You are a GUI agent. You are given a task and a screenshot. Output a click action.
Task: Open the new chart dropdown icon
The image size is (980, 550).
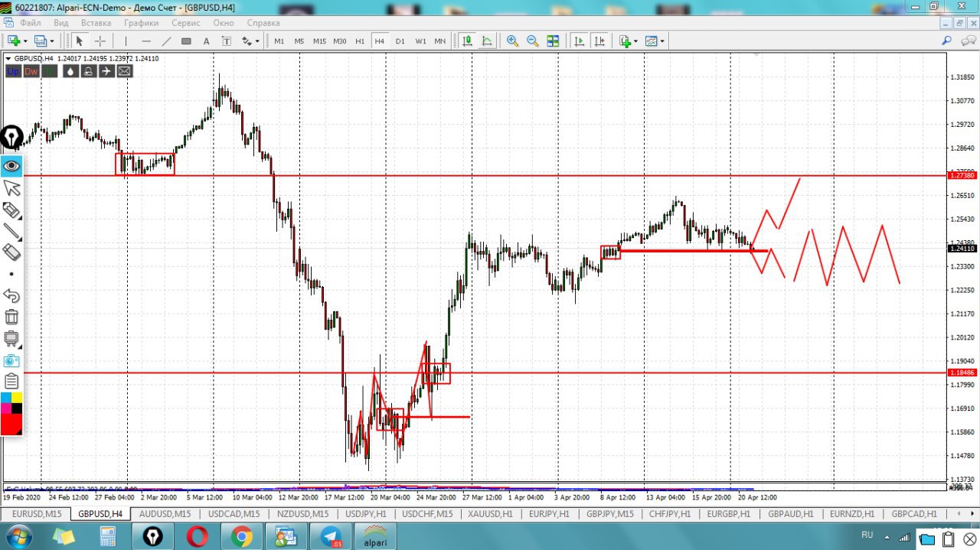coord(17,41)
